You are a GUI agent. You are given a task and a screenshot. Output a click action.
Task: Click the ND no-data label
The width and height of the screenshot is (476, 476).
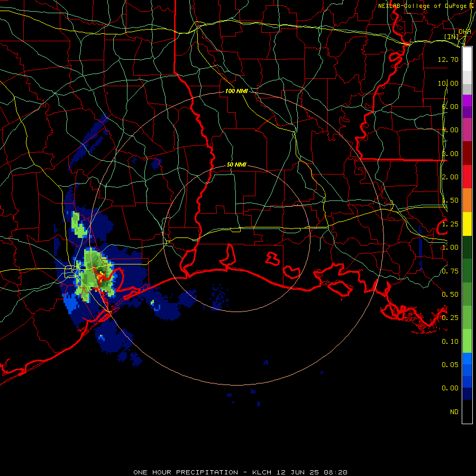[x=454, y=412]
